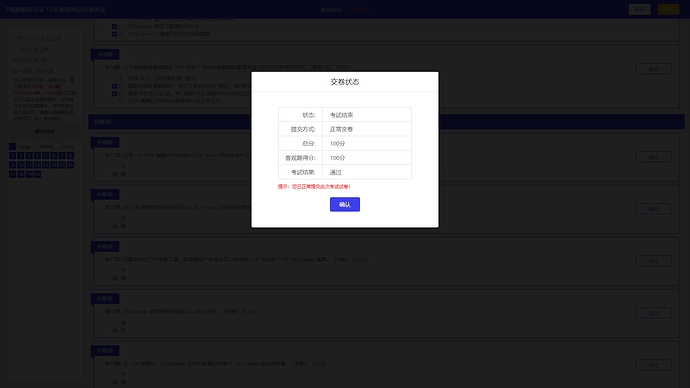The height and width of the screenshot is (388, 690).
Task: Tick option A checkbox of question 14
Action: pos(114,78)
